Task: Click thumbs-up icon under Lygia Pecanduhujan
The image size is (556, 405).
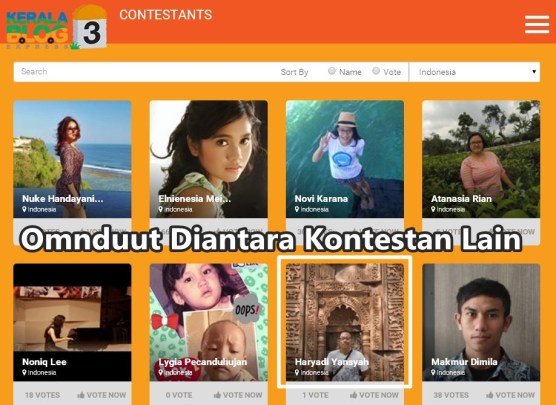Action: pos(217,395)
